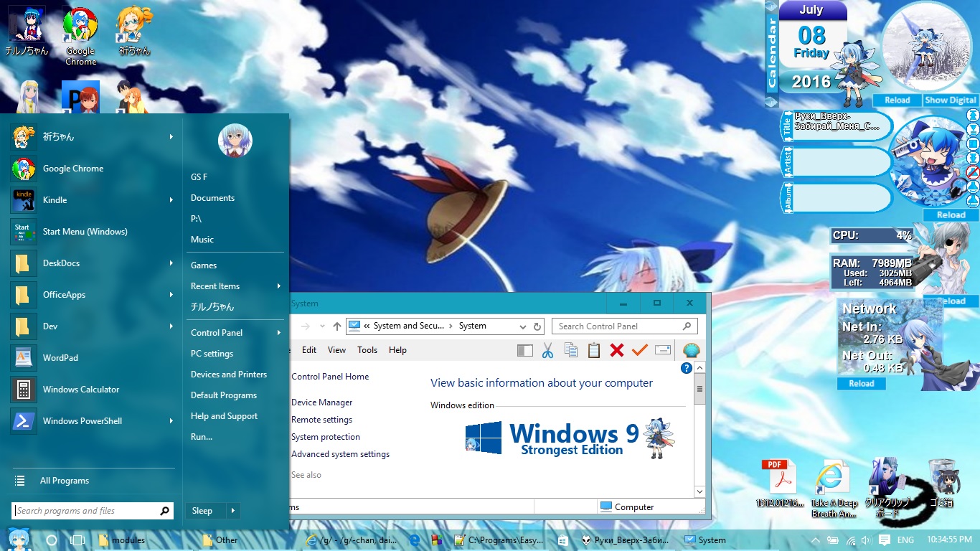980x551 pixels.
Task: Select Documents in the Start menu
Action: (212, 198)
